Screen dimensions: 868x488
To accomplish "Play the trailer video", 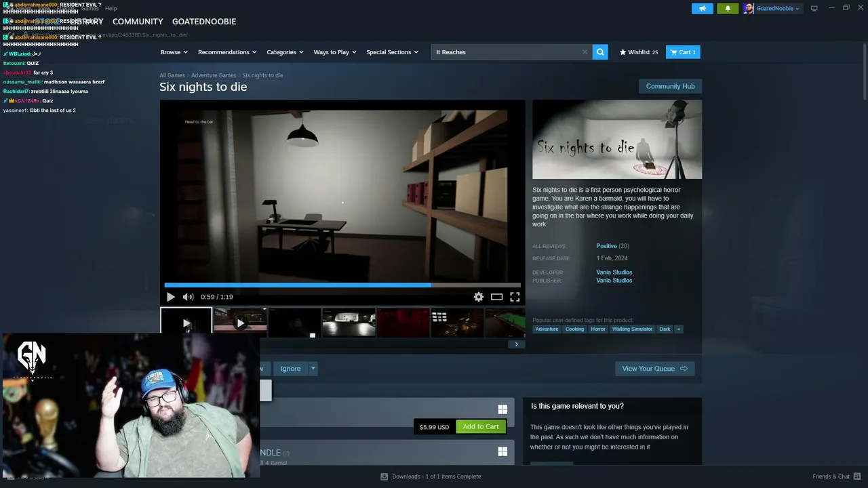I will (x=170, y=297).
